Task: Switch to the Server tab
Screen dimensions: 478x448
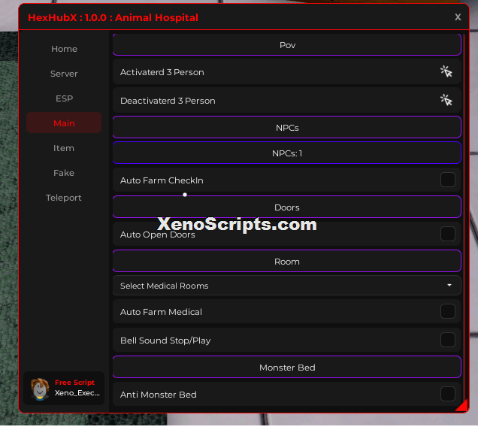Action: click(64, 74)
